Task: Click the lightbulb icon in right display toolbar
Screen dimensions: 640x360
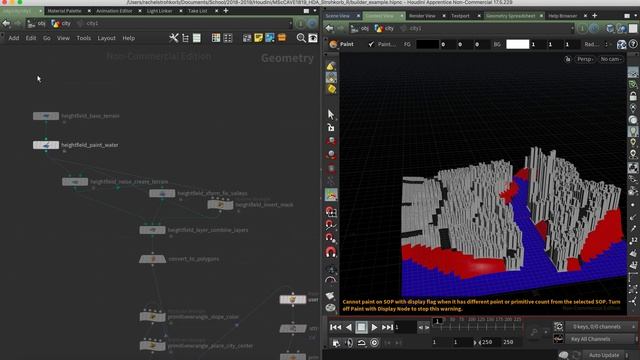Action: click(633, 131)
